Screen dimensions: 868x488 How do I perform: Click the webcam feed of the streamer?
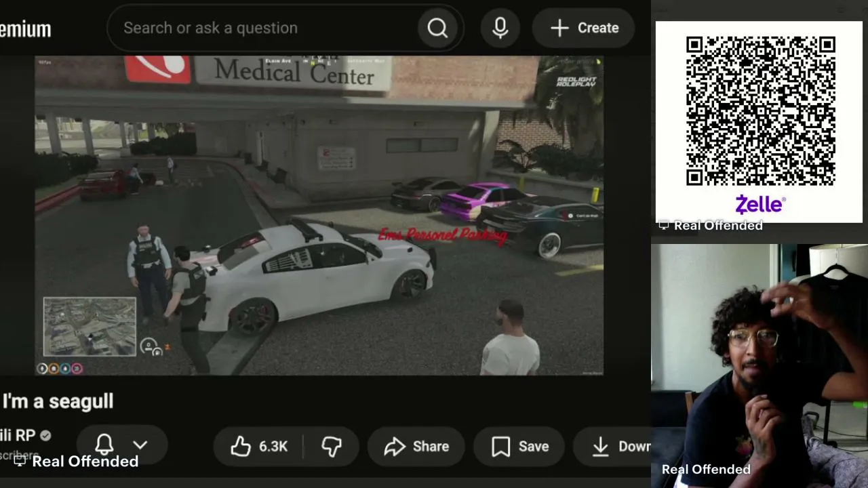759,365
